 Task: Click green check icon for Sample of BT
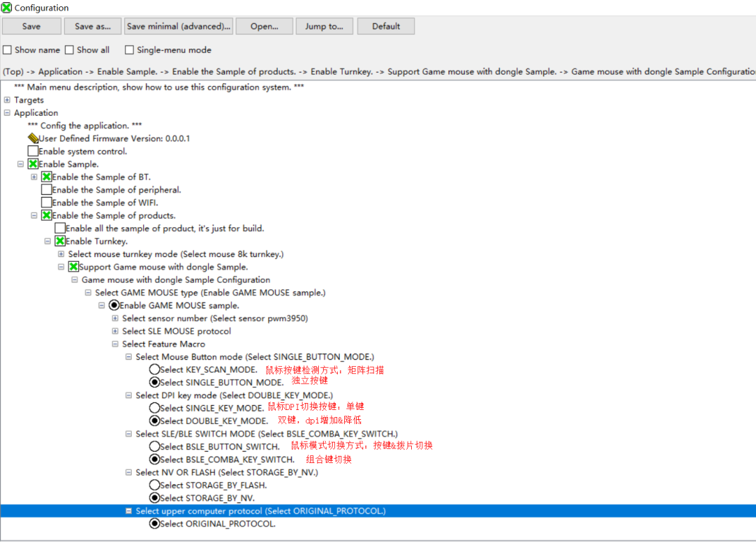[47, 177]
